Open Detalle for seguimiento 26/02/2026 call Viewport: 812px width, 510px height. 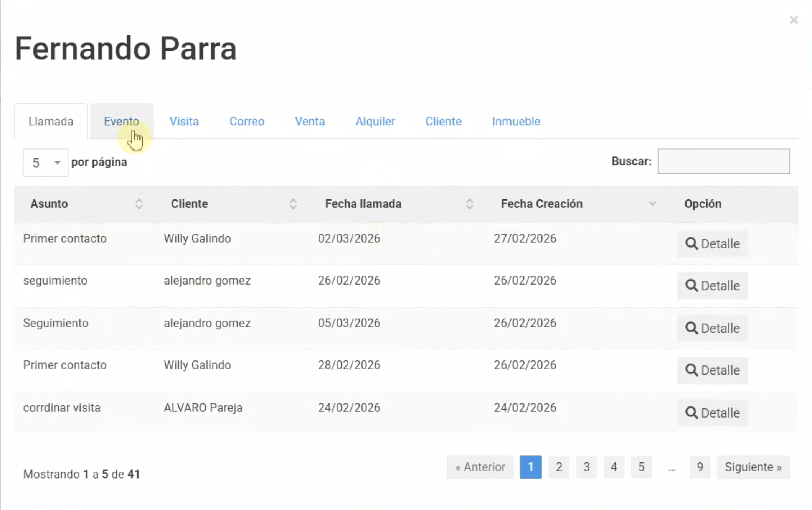click(x=712, y=286)
